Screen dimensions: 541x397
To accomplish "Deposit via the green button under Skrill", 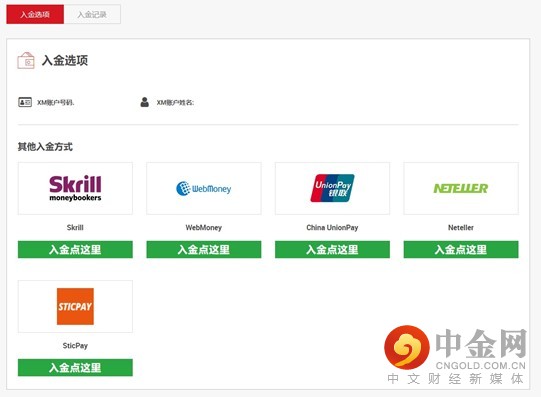I will tap(75, 249).
